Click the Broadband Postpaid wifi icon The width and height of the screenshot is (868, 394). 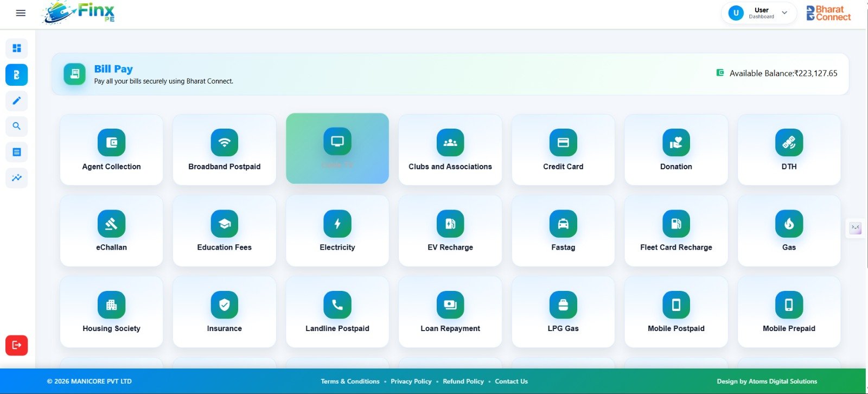coord(225,142)
